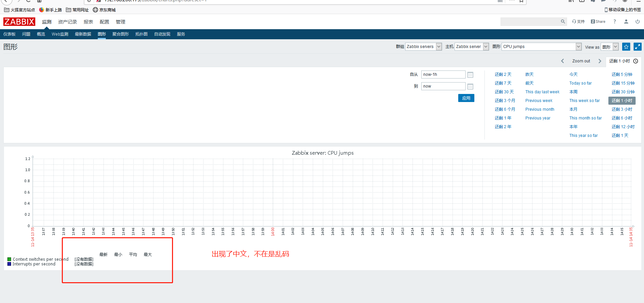
Task: Select the Previous week time range link
Action: [x=539, y=101]
